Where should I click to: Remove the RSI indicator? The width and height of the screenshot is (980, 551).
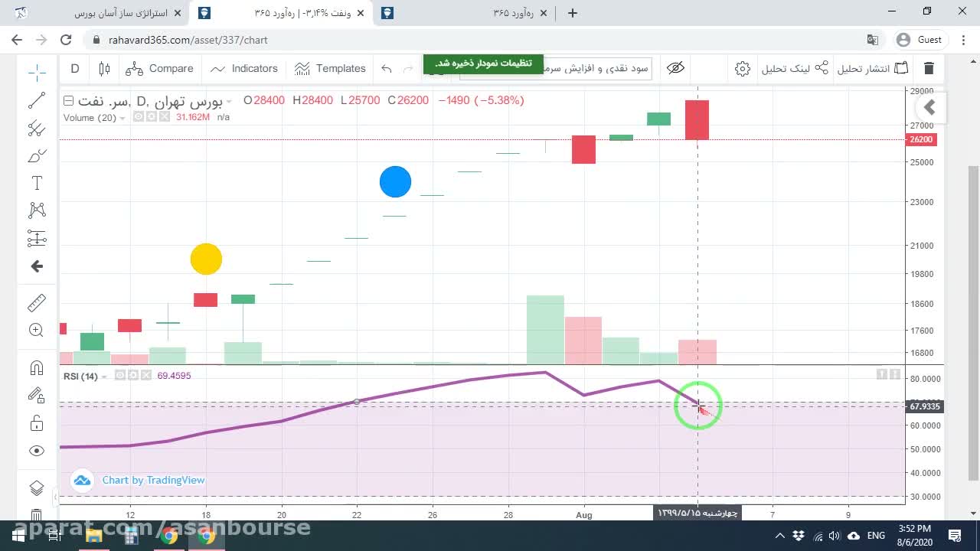tap(145, 376)
